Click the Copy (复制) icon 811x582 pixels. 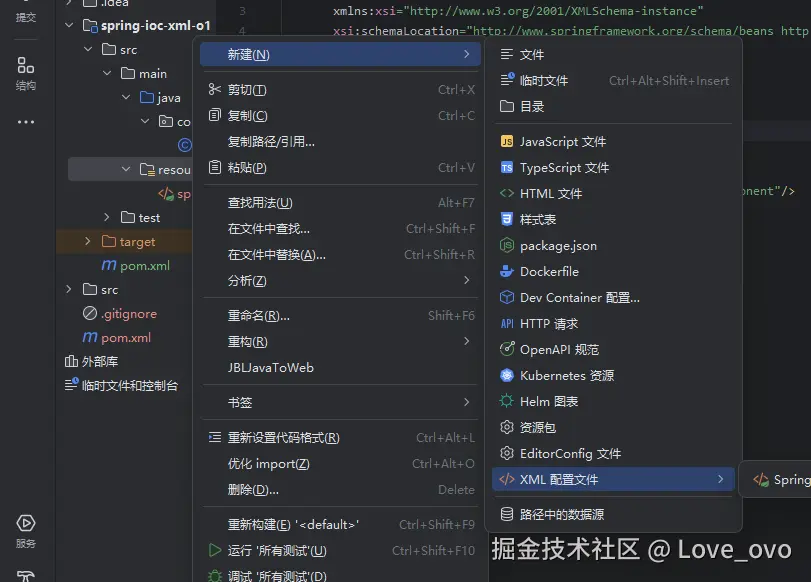215,115
